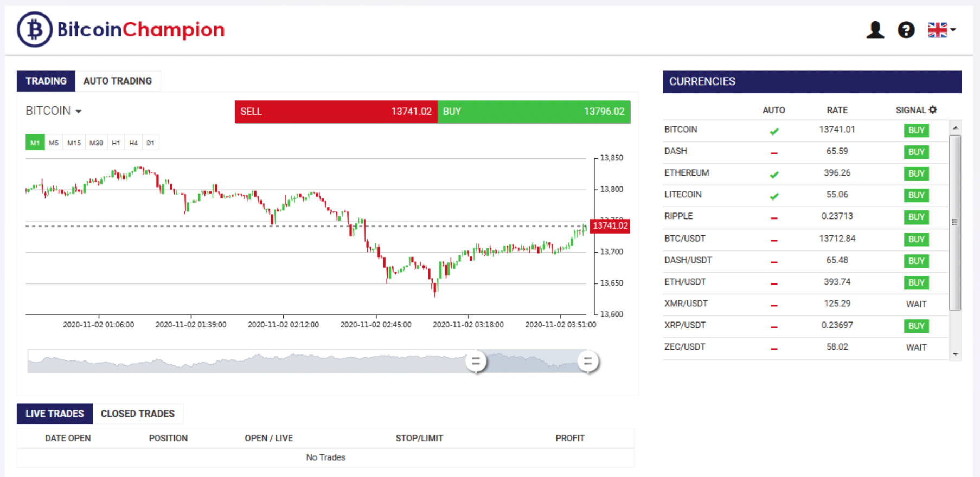Select the ZEC/USDT currency name

click(x=685, y=347)
